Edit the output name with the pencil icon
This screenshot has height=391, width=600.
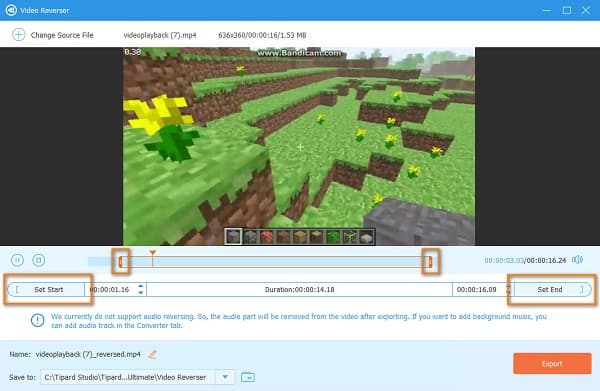tap(153, 355)
